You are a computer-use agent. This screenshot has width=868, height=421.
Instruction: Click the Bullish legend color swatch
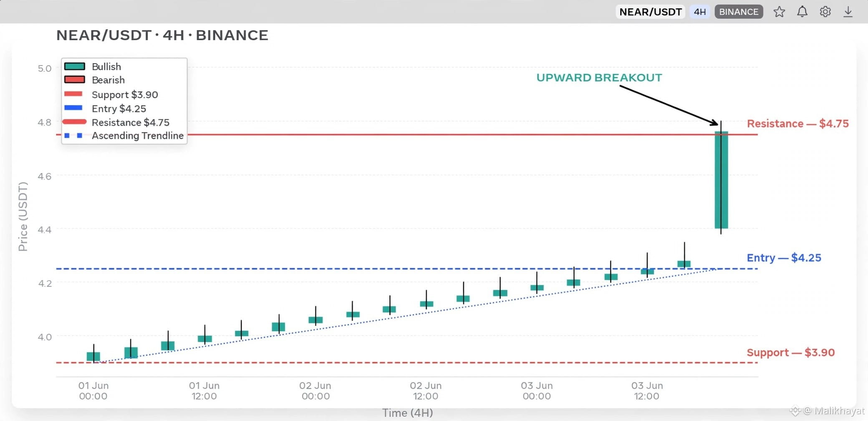(75, 66)
